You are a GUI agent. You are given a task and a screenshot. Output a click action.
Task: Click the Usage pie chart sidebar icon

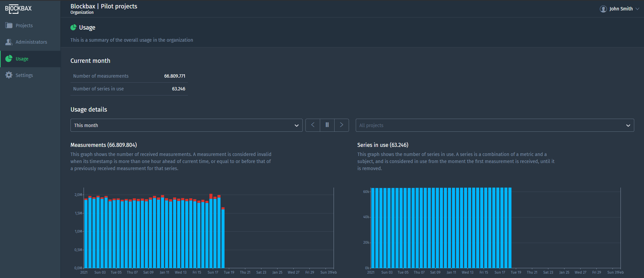[x=9, y=59]
